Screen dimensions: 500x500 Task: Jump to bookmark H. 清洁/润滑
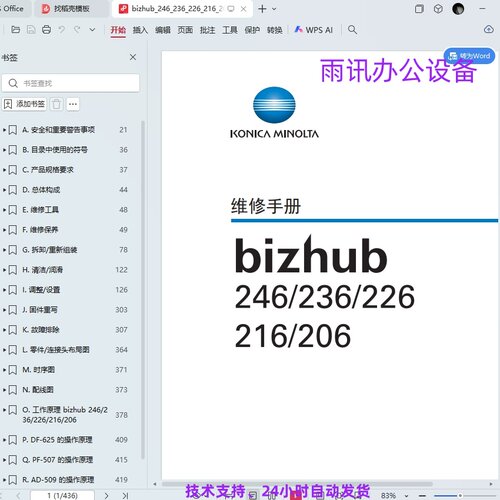point(42,270)
